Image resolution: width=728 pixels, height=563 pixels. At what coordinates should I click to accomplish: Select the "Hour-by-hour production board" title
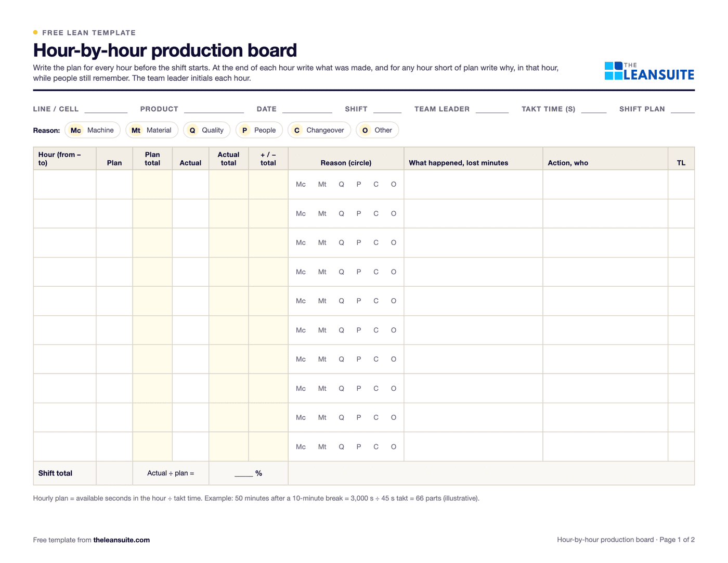165,50
